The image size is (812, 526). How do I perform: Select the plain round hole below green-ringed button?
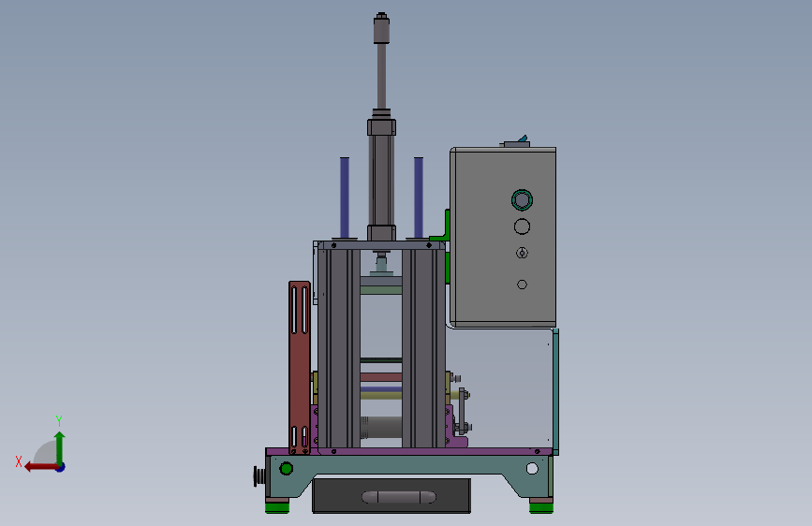pyautogui.click(x=522, y=226)
